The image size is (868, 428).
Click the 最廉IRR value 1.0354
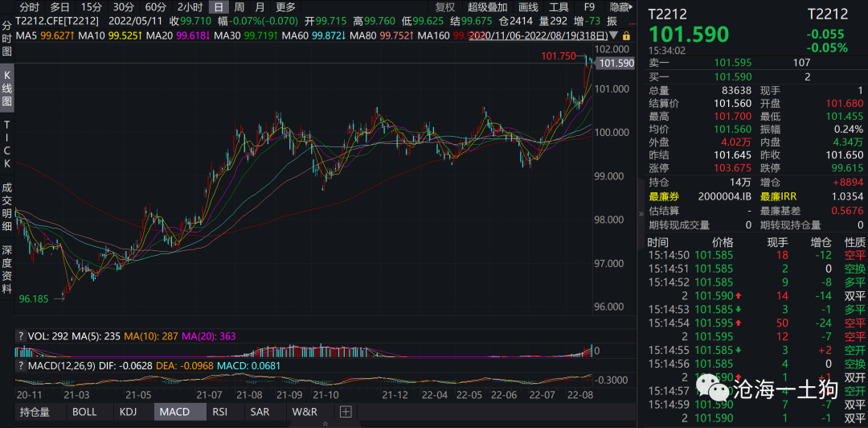tap(848, 197)
